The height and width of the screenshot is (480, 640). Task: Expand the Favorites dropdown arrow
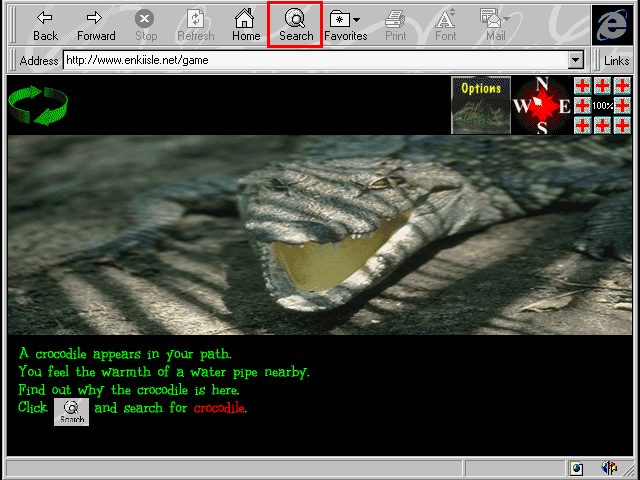pos(356,20)
